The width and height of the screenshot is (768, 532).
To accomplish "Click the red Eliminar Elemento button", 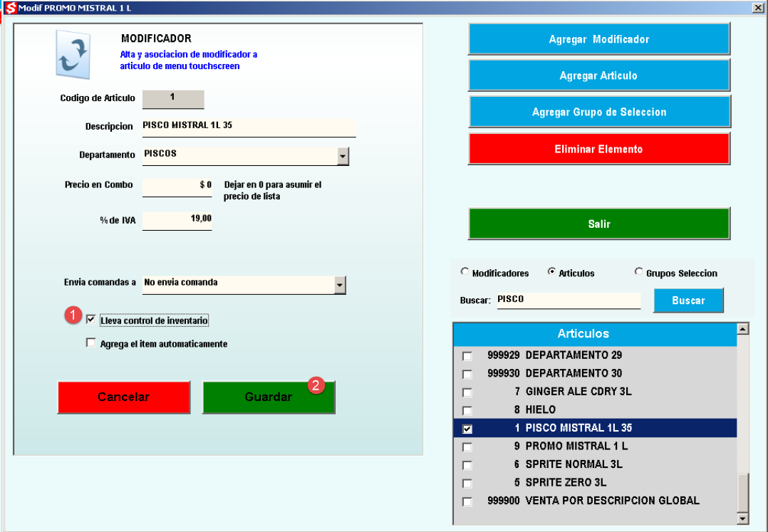I will coord(599,148).
